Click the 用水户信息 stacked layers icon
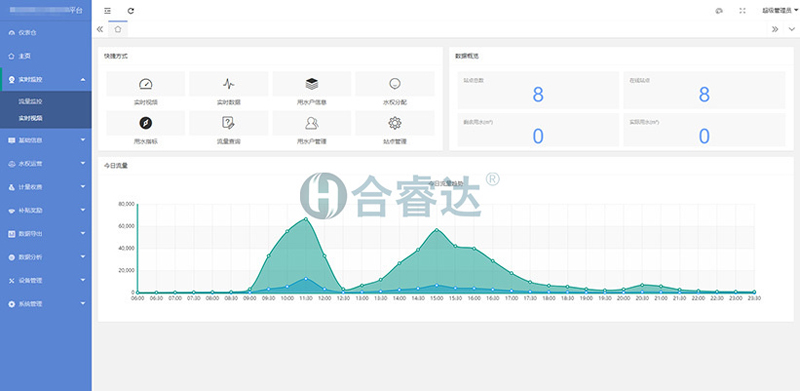800x391 pixels. point(312,84)
